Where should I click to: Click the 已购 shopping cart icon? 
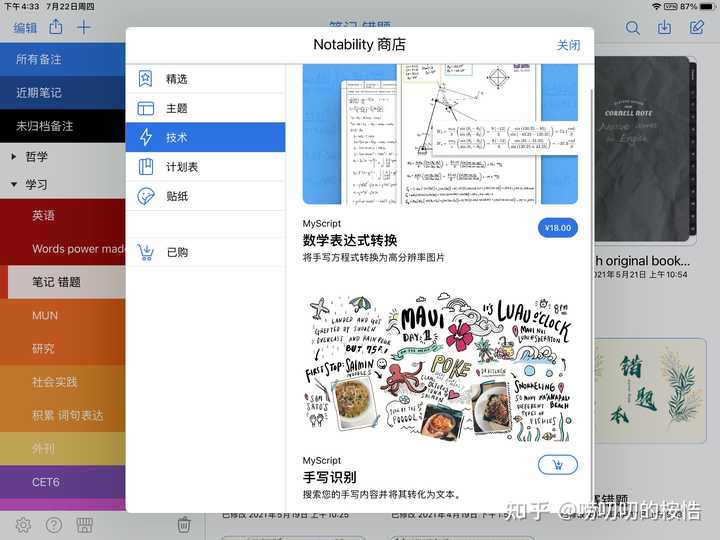(146, 252)
